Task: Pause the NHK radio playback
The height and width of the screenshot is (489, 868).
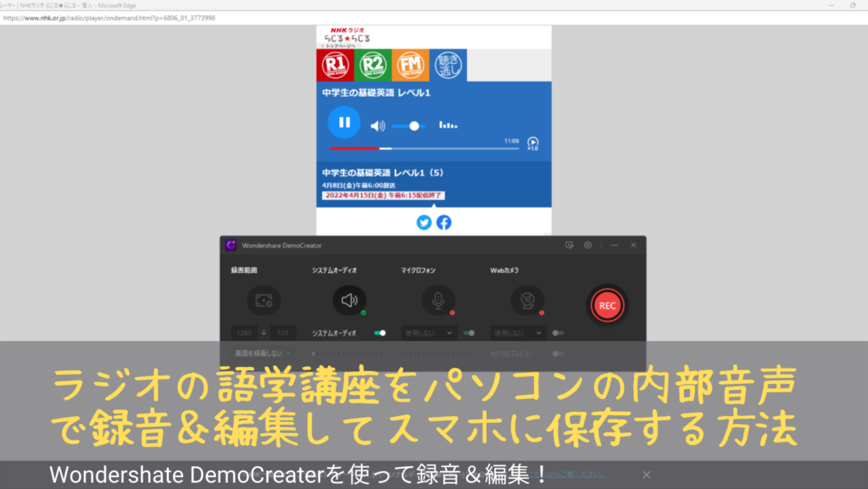Action: (344, 122)
